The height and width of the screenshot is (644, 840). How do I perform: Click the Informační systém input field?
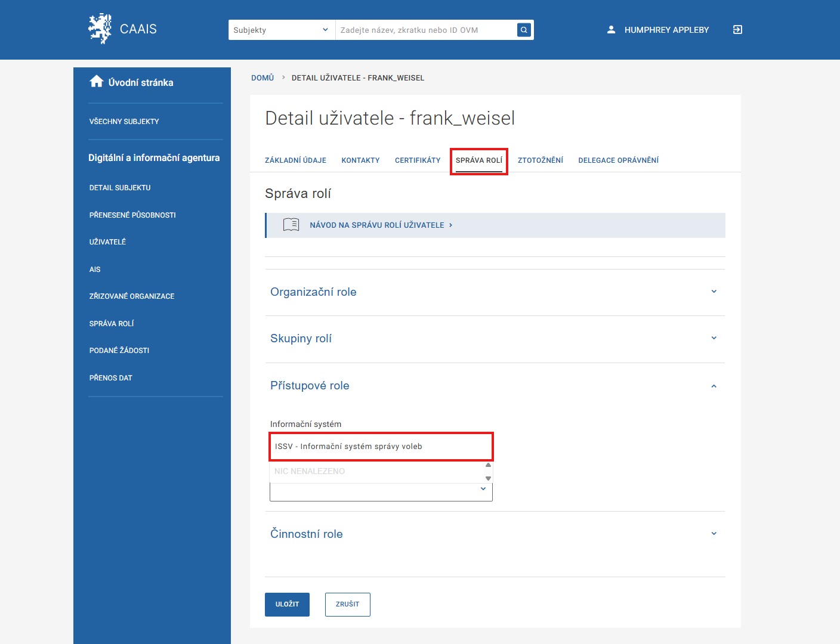381,447
